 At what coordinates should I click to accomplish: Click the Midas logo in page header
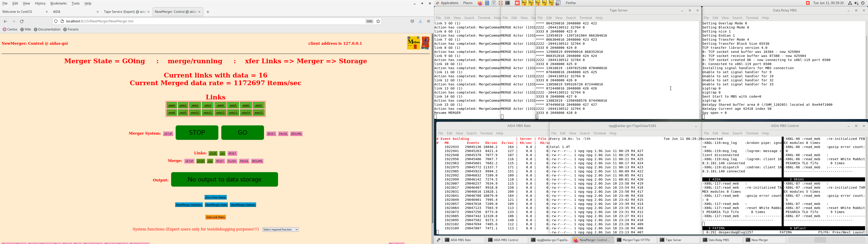click(x=413, y=43)
